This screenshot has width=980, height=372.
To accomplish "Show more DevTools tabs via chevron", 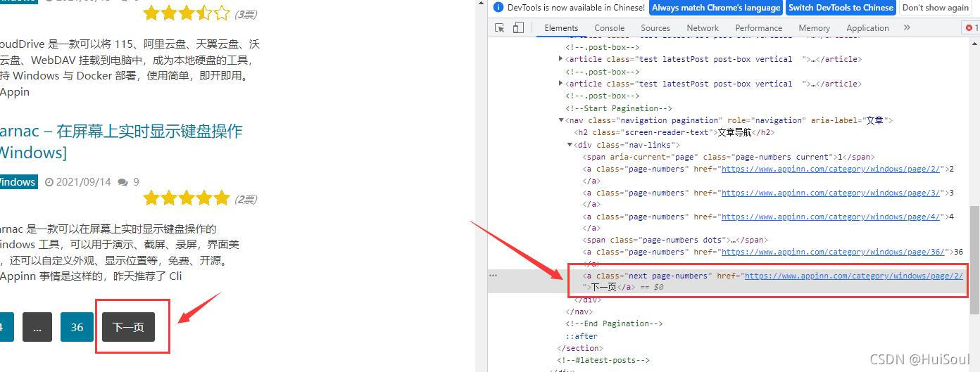I will [907, 28].
